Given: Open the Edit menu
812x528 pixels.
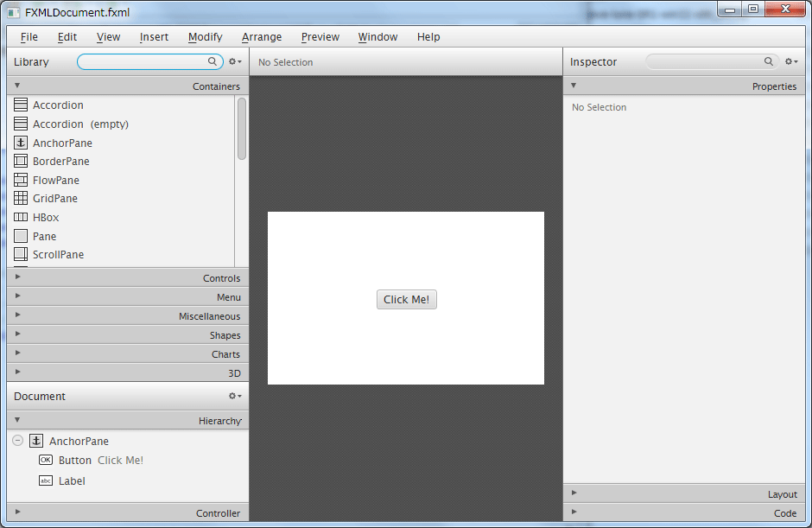Looking at the screenshot, I should [x=67, y=37].
